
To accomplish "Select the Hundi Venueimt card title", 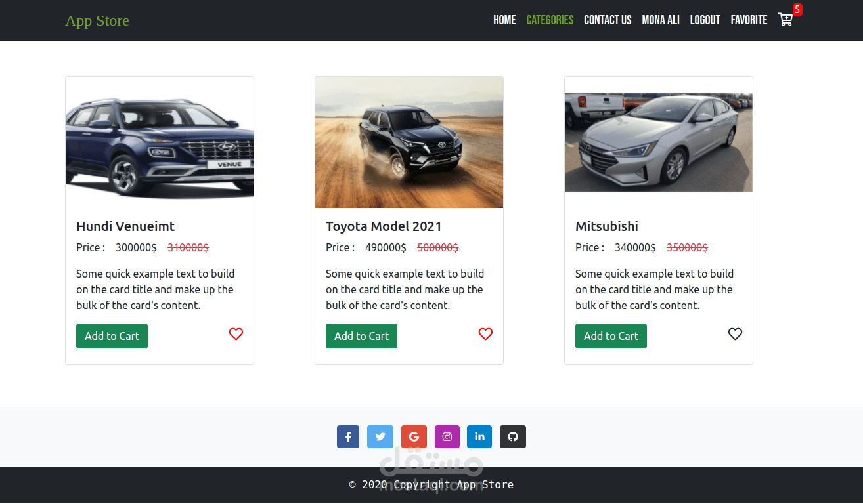I will pos(125,226).
